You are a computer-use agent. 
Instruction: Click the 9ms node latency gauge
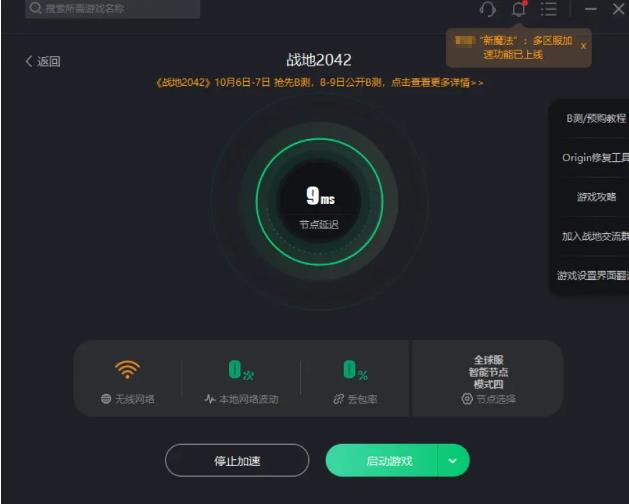click(320, 202)
